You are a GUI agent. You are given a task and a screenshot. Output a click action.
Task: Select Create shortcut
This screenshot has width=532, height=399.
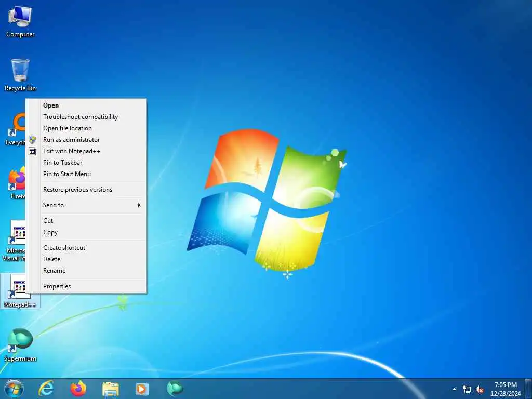pos(86,248)
